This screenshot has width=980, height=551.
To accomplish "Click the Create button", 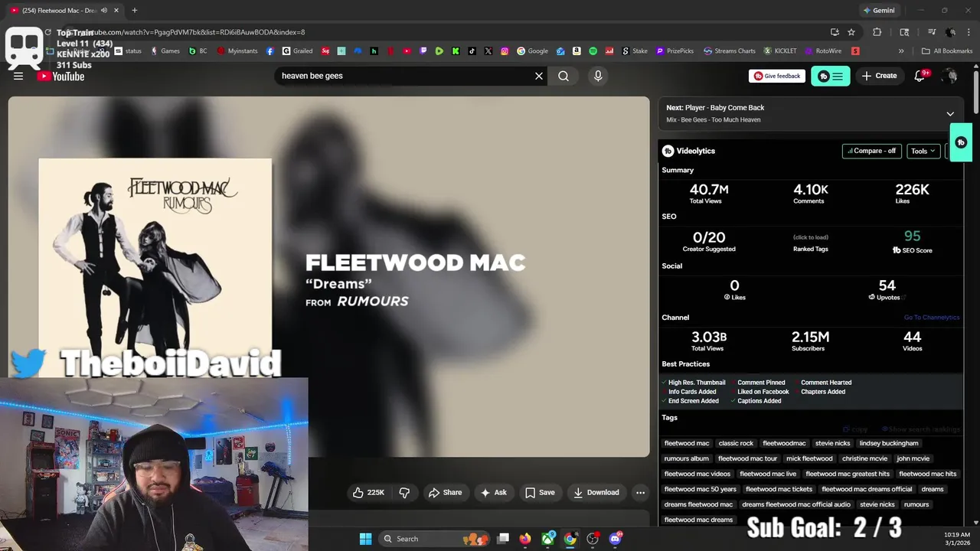I will [x=879, y=76].
